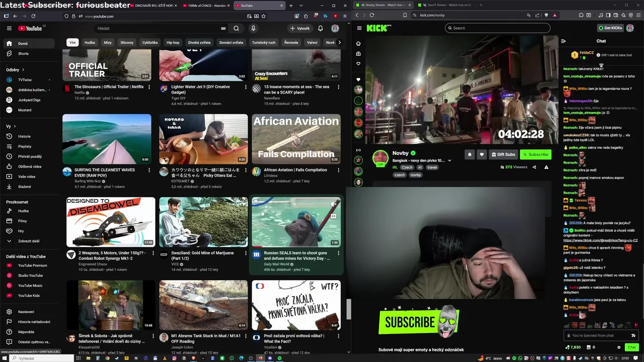Select the Hip-hop filter chip
The height and width of the screenshot is (362, 644).
point(173,43)
